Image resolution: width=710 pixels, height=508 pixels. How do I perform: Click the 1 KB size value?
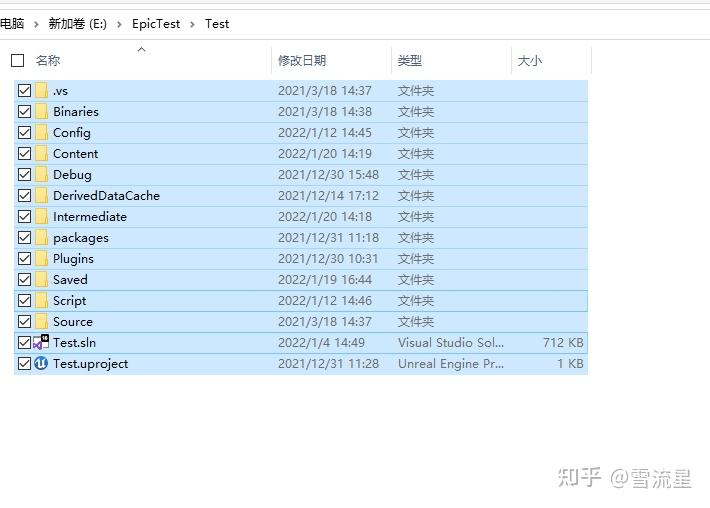tap(570, 364)
